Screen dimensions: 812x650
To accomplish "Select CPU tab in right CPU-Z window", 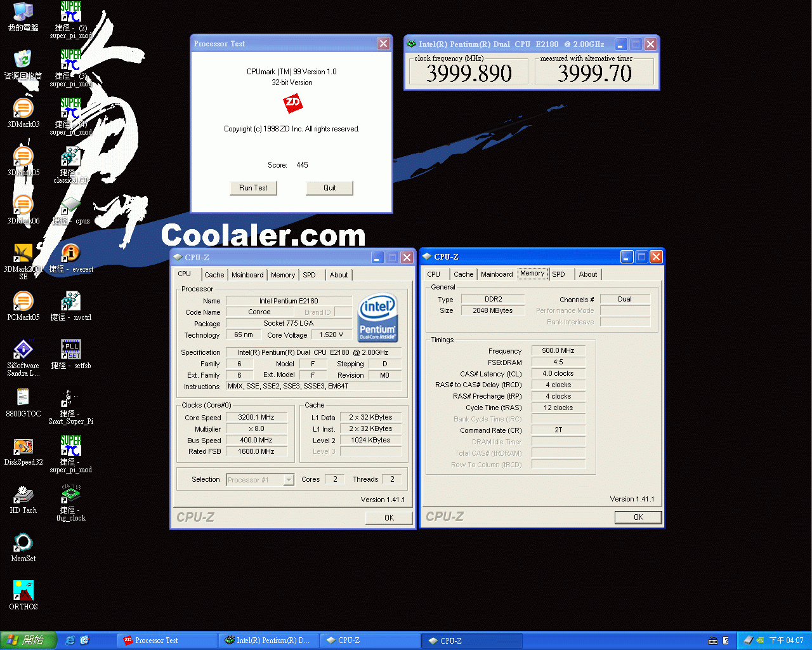I will click(x=434, y=274).
